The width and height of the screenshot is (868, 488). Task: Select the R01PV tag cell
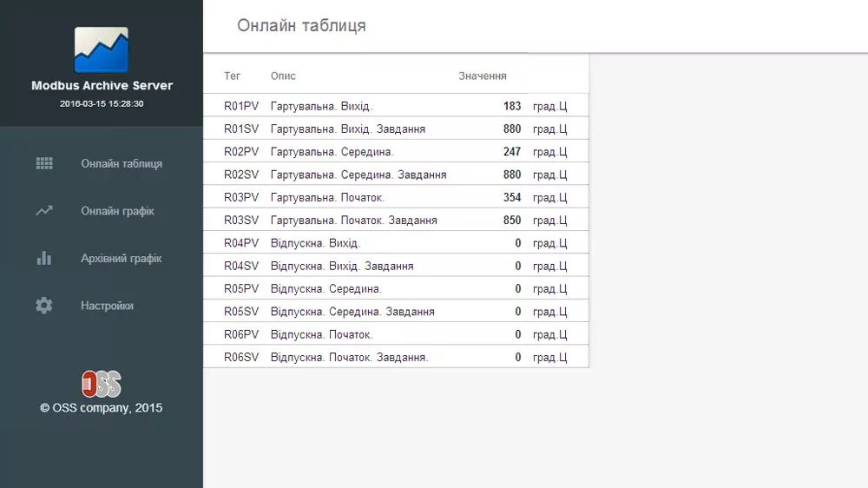click(240, 106)
